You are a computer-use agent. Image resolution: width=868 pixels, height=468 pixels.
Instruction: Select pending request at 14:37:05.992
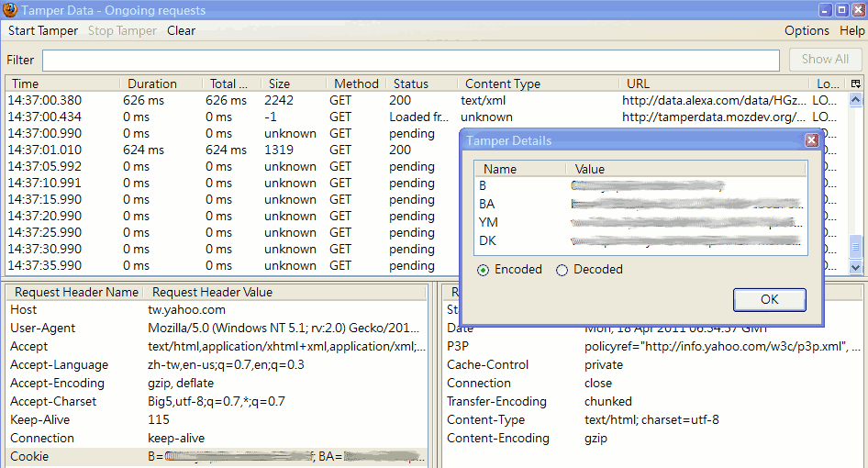point(232,167)
